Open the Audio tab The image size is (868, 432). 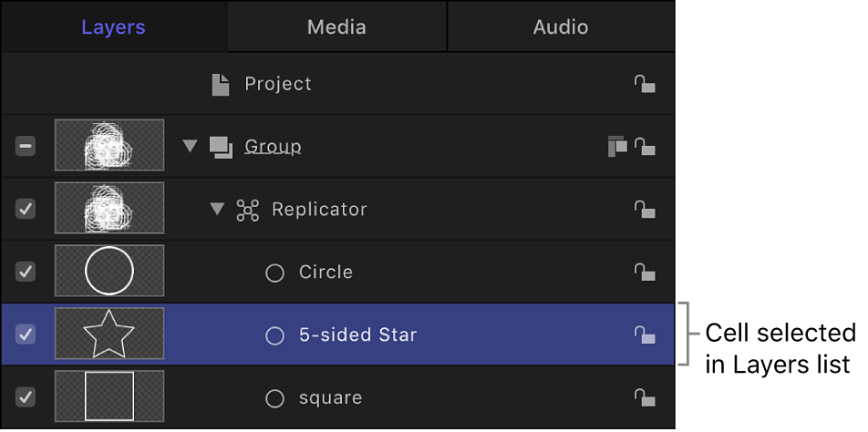coord(561,27)
